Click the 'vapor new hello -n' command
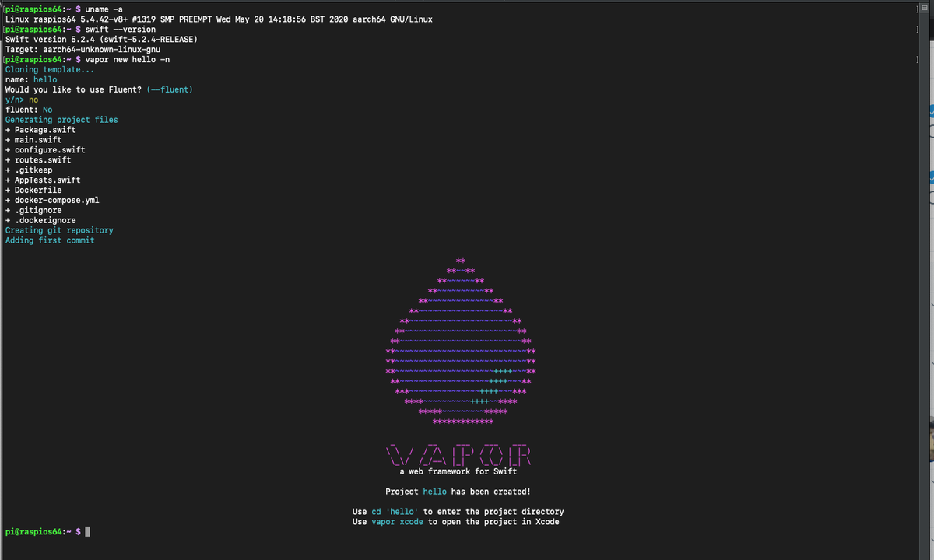Screen dimensions: 934x560 pyautogui.click(x=127, y=59)
